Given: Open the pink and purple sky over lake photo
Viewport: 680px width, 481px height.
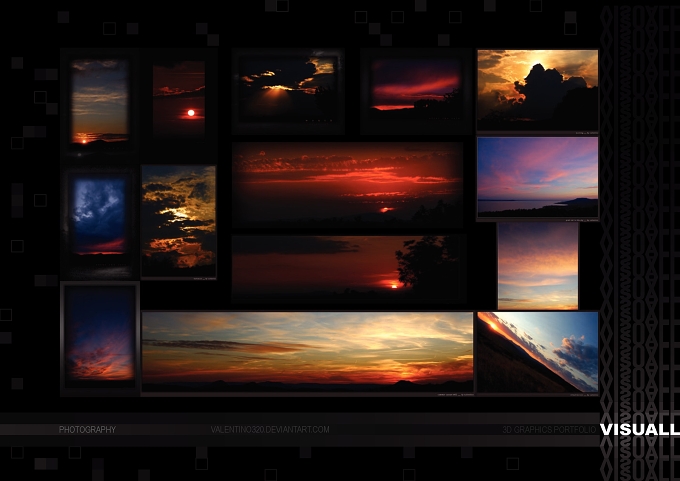Looking at the screenshot, I should click(x=537, y=177).
